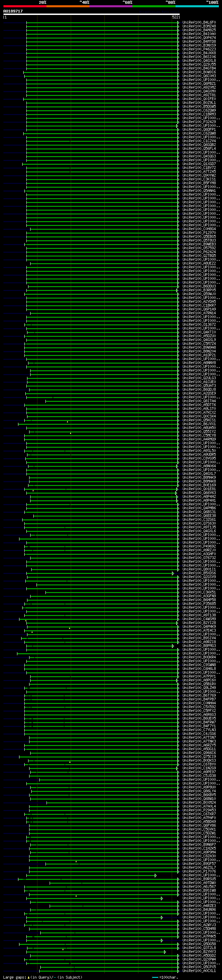This screenshot has height=980, width=222.
Task: Click hit UniRef100_A8N064
Action: [199, 466]
